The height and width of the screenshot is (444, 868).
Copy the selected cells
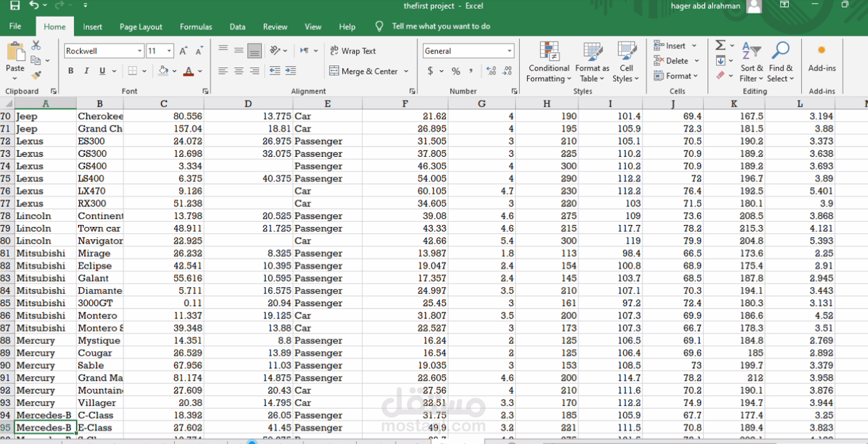pos(36,60)
